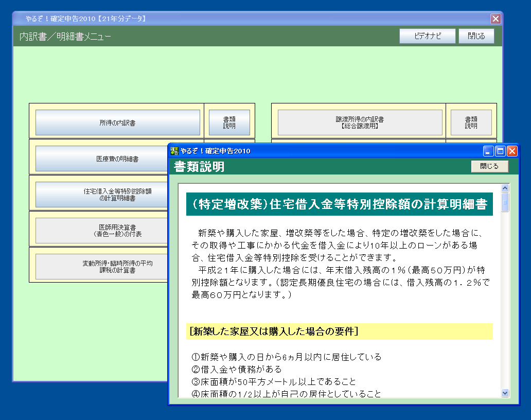Click 変動所得・臨時所得の平均課税の計算書 button

101,267
